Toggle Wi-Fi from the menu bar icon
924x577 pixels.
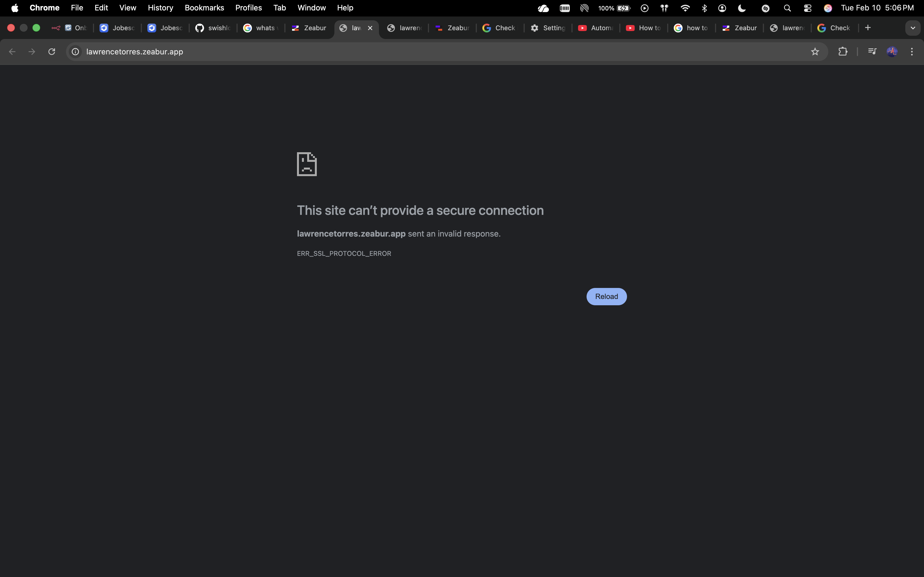[685, 8]
